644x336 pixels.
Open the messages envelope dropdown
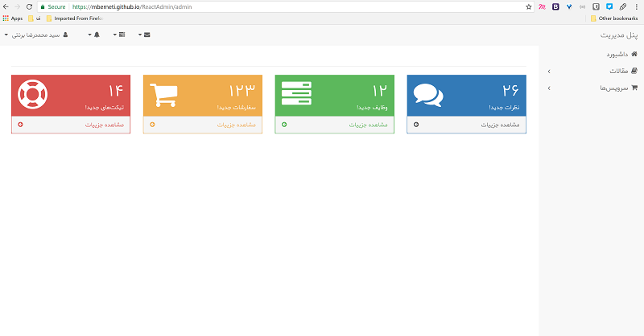(144, 35)
